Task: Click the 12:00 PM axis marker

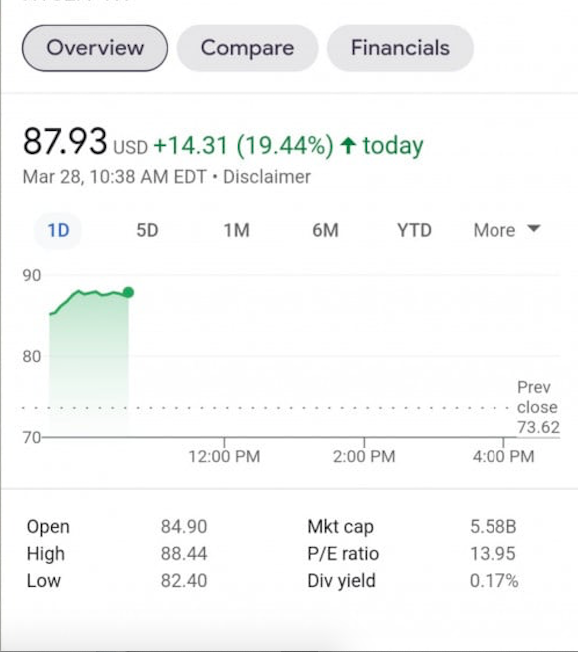Action: 224,456
